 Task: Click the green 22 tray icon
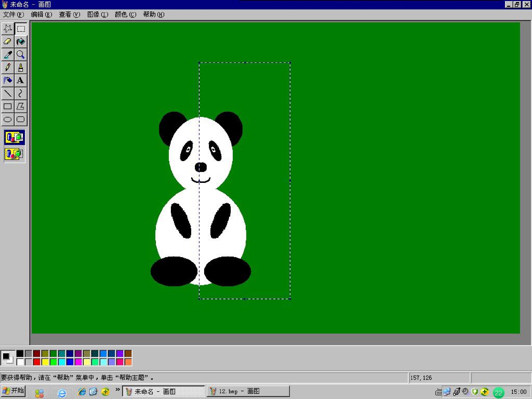click(498, 393)
